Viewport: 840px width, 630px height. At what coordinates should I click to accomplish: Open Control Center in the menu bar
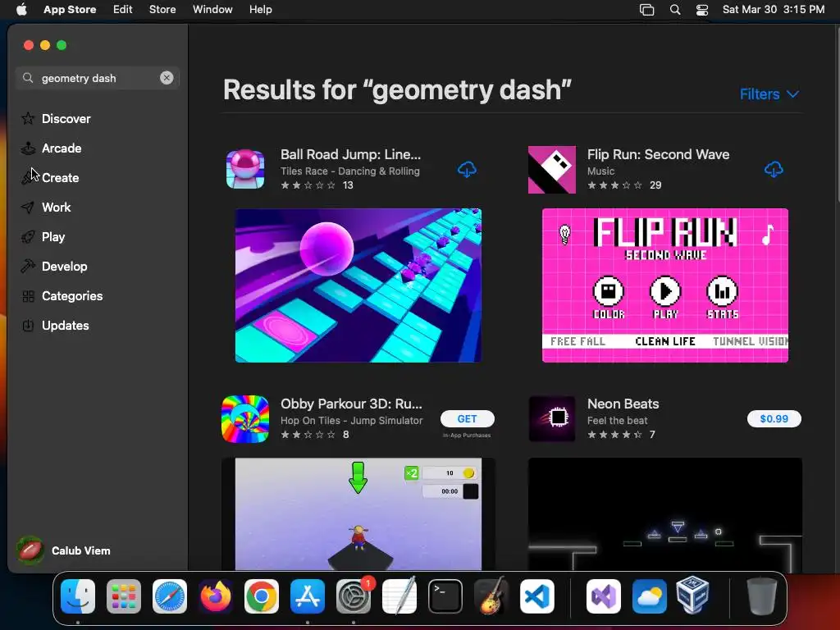tap(702, 10)
